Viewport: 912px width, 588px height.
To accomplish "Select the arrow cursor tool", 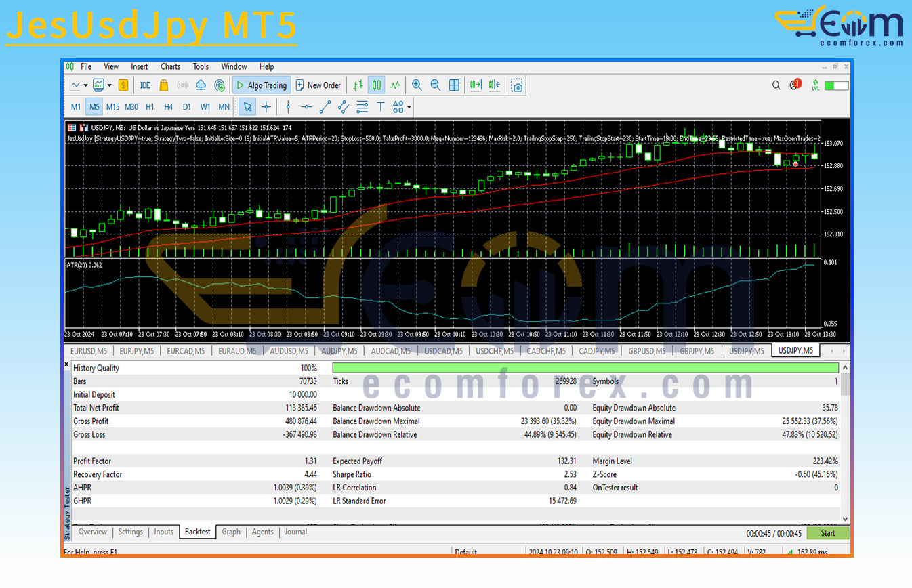I will [x=247, y=107].
